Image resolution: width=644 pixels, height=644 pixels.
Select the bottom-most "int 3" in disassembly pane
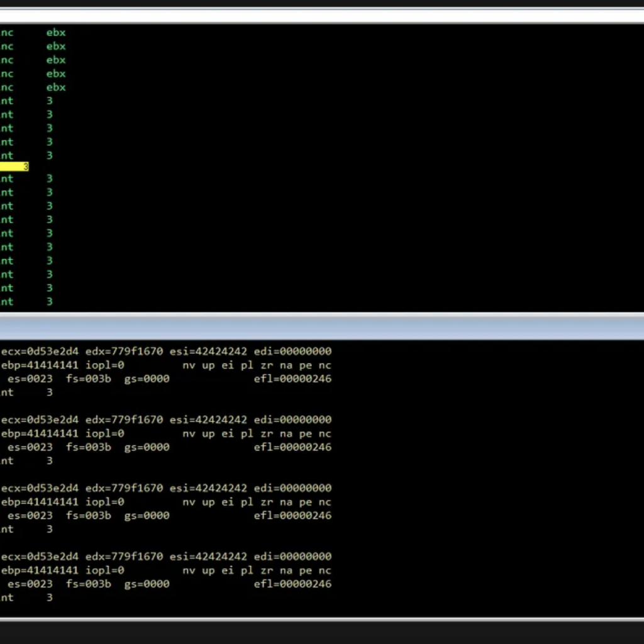25,302
